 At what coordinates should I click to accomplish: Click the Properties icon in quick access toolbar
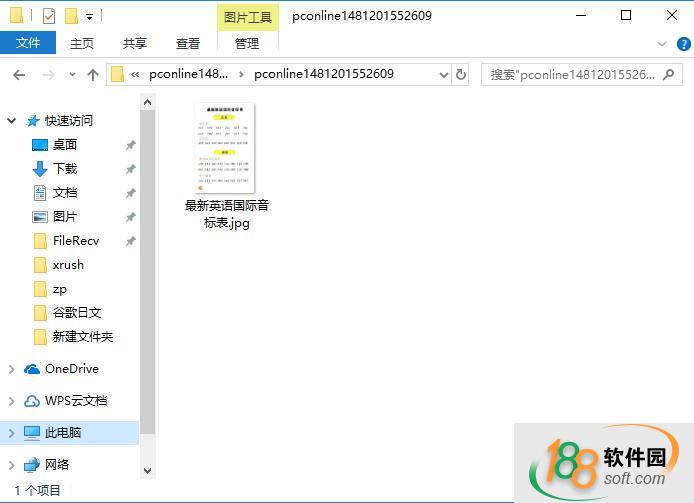tap(49, 16)
